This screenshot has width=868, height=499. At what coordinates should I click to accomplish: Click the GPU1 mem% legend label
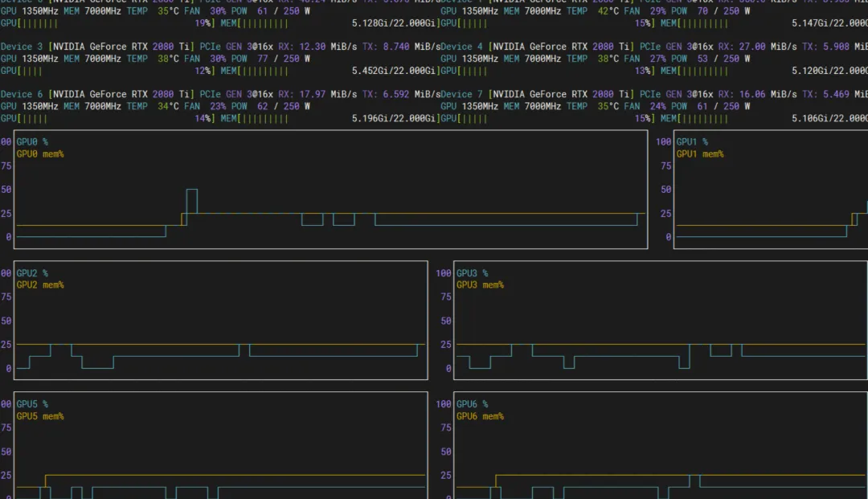[x=700, y=154]
